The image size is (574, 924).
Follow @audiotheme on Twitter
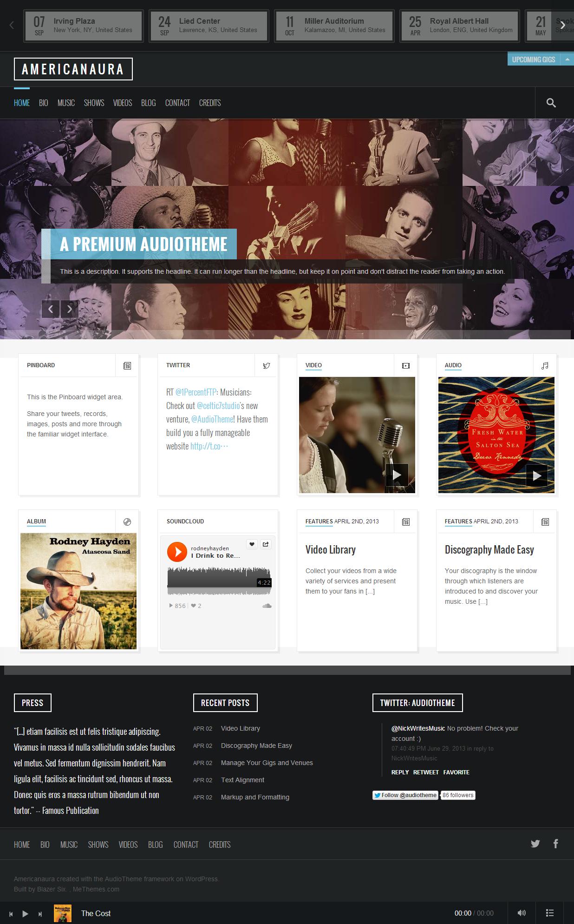pos(405,795)
